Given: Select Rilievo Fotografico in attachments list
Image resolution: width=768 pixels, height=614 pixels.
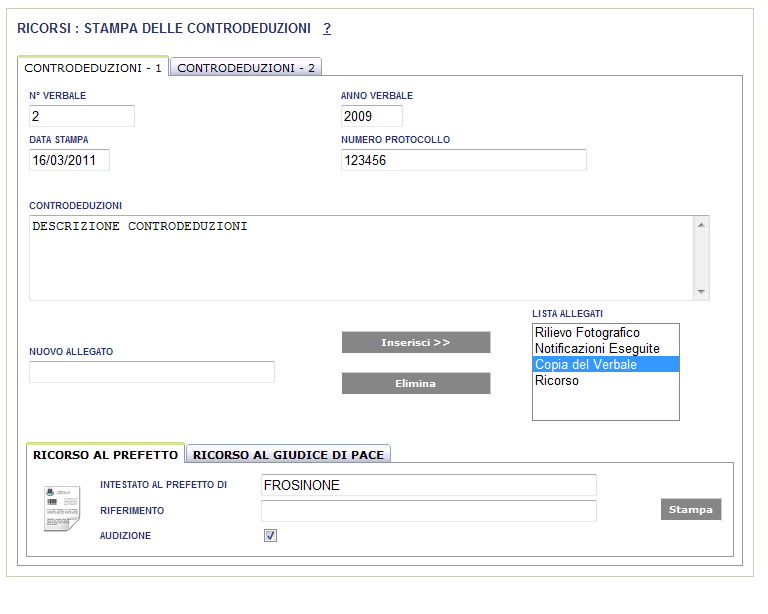Looking at the screenshot, I should tap(587, 333).
